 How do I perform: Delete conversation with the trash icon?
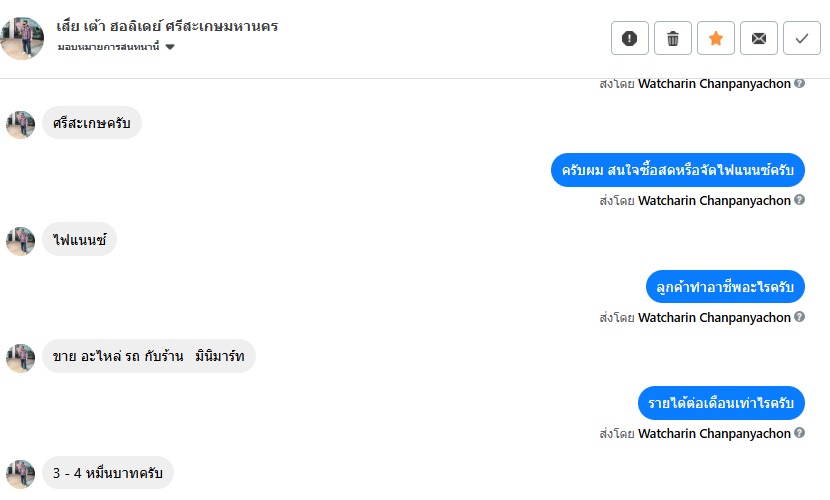(673, 38)
